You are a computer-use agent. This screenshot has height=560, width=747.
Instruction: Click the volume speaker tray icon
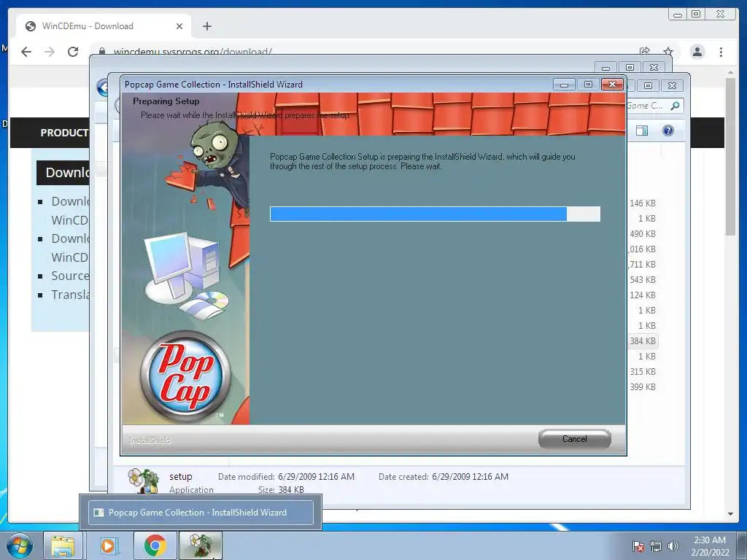(673, 546)
